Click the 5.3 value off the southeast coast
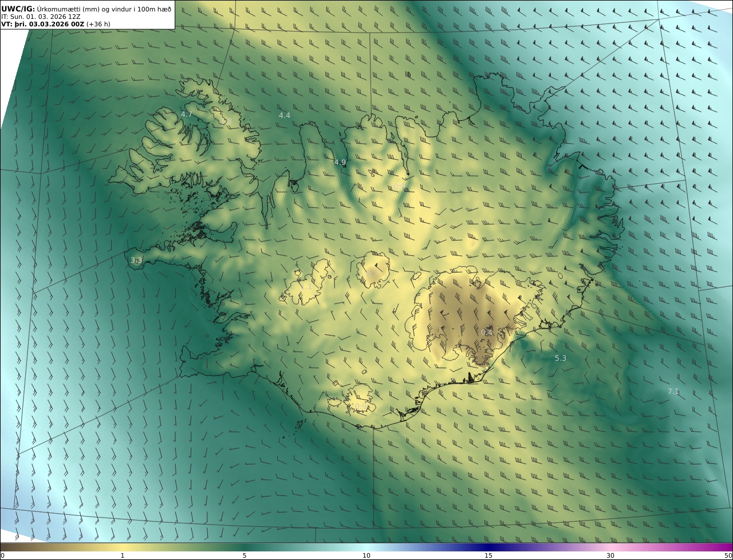Image resolution: width=733 pixels, height=560 pixels. click(x=561, y=358)
